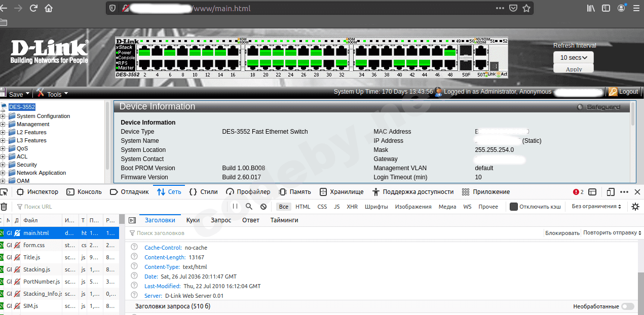
Task: Open the Storage DevTools tab
Action: [x=342, y=192]
